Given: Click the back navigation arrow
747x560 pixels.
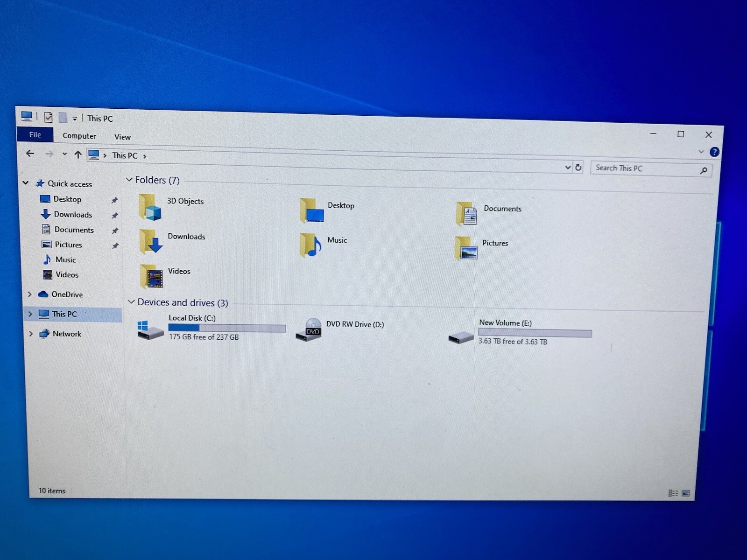Looking at the screenshot, I should click(x=30, y=154).
